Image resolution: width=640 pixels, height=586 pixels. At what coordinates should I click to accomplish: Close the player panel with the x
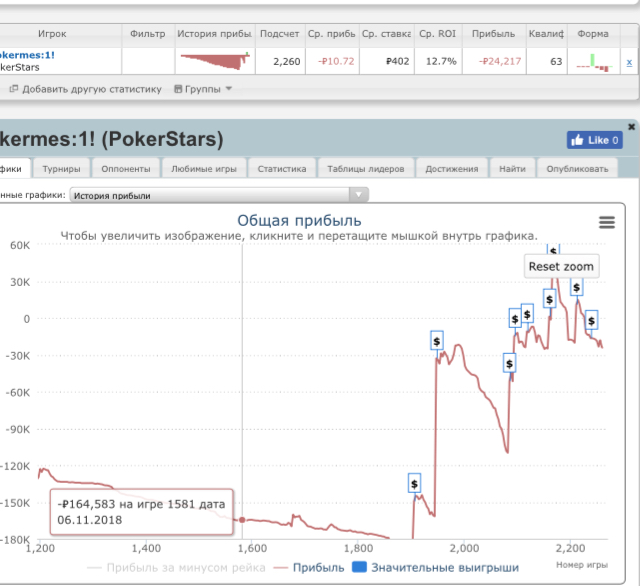631,127
